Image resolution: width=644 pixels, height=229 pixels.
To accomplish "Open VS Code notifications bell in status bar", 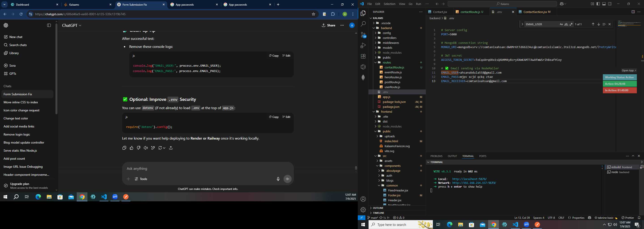I will [x=639, y=218].
